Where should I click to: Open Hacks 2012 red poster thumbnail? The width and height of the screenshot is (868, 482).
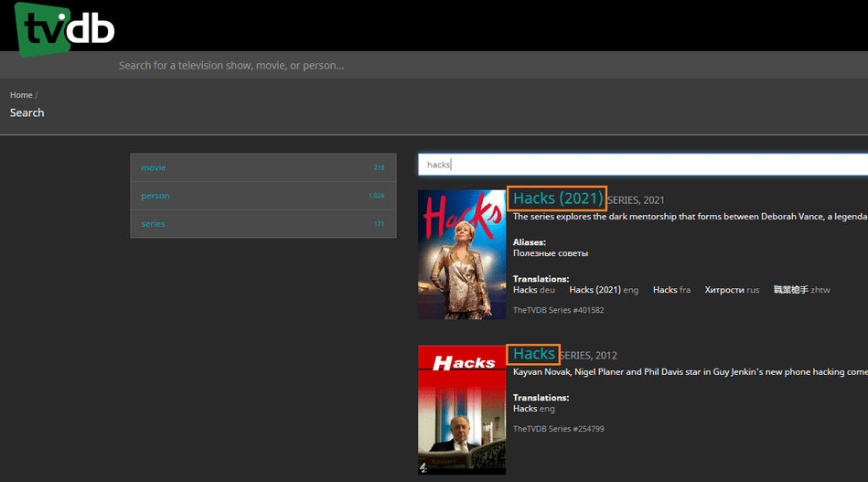tap(462, 410)
